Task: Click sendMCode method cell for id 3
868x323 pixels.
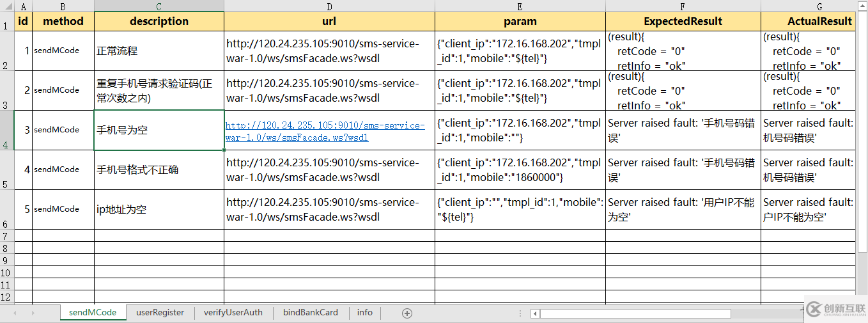Action: pos(63,130)
